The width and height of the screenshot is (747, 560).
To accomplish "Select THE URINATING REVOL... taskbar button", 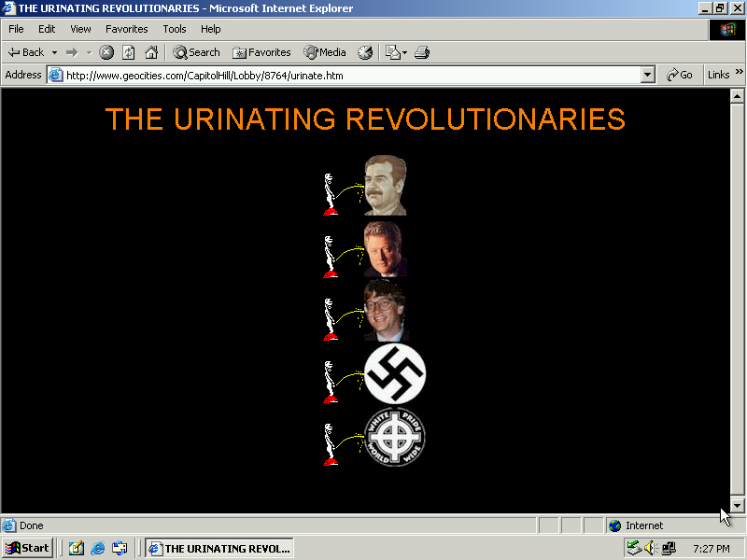I will click(219, 548).
